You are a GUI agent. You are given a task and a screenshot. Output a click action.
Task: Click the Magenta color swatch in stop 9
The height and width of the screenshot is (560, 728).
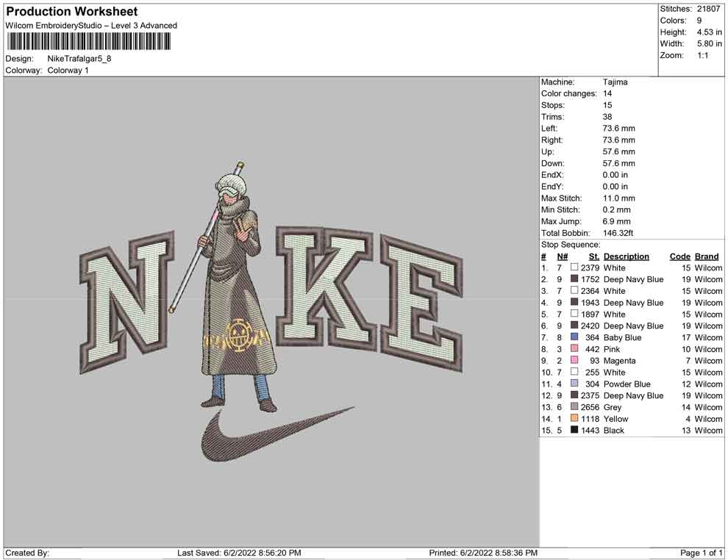(574, 361)
